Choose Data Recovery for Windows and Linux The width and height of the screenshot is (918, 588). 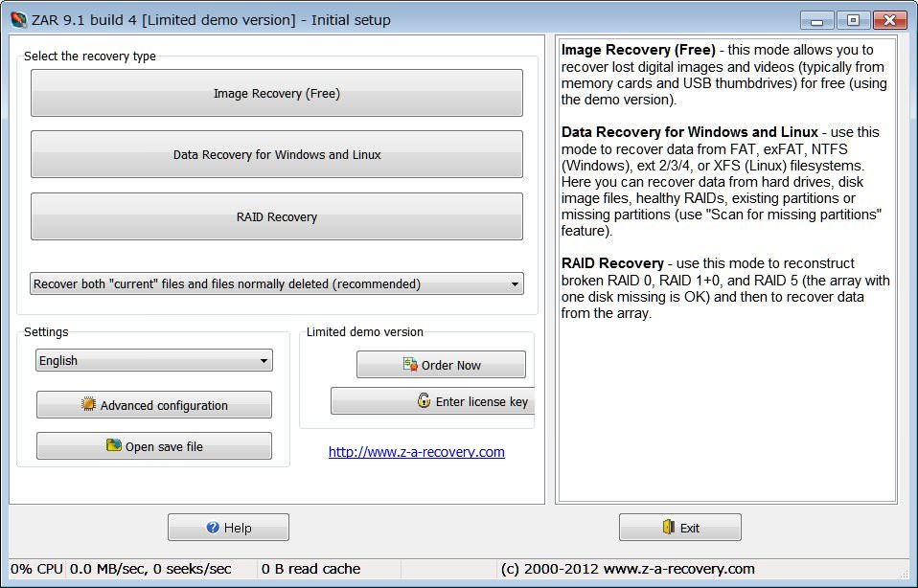click(276, 154)
